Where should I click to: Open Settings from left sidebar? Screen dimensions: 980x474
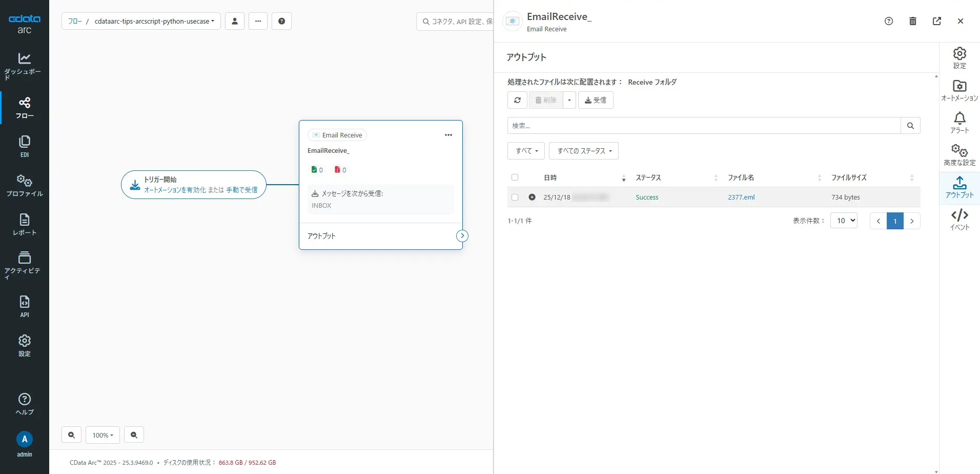pyautogui.click(x=24, y=346)
